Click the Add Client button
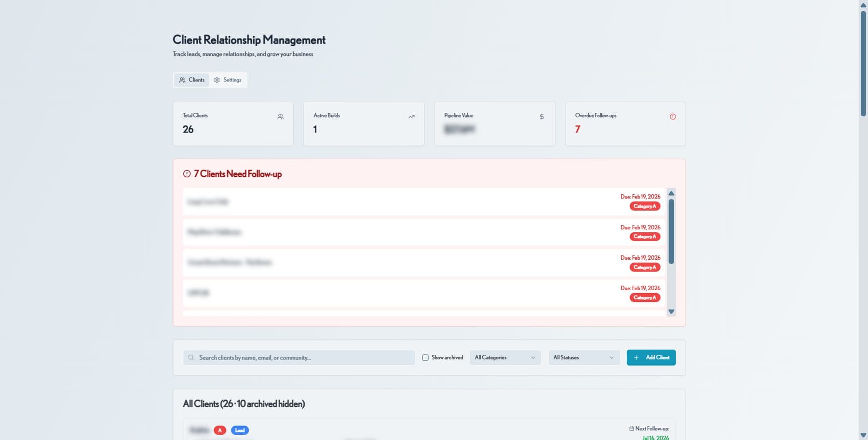 point(651,358)
